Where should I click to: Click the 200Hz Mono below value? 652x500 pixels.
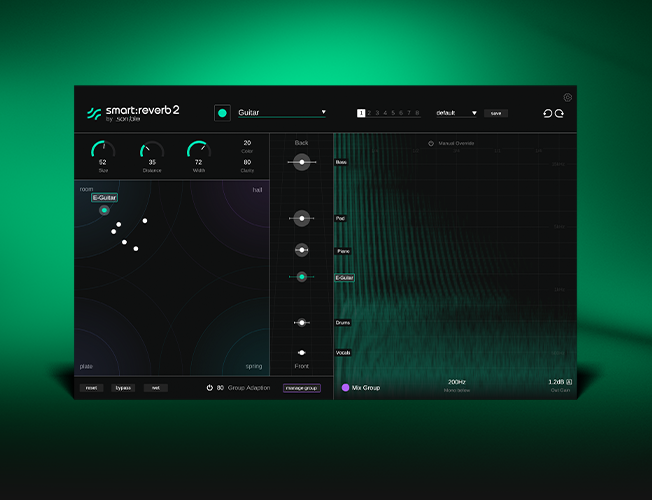[457, 382]
